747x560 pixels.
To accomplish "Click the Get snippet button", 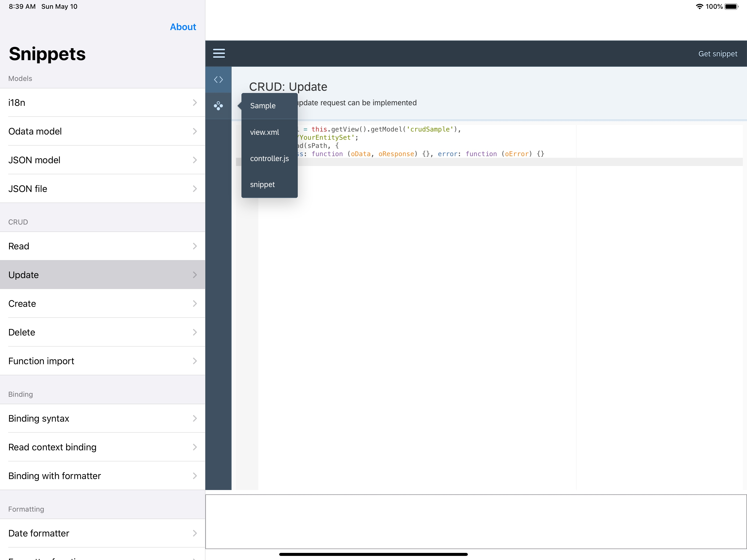I will [x=718, y=54].
